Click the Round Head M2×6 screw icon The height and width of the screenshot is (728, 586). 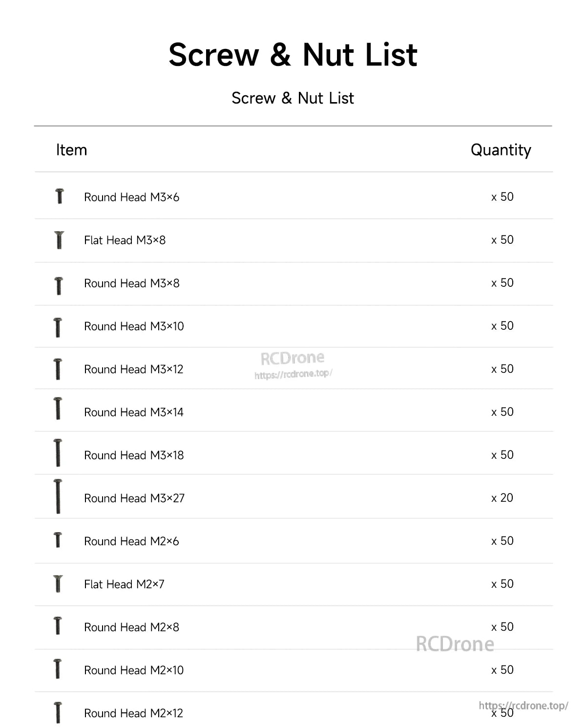tap(58, 540)
